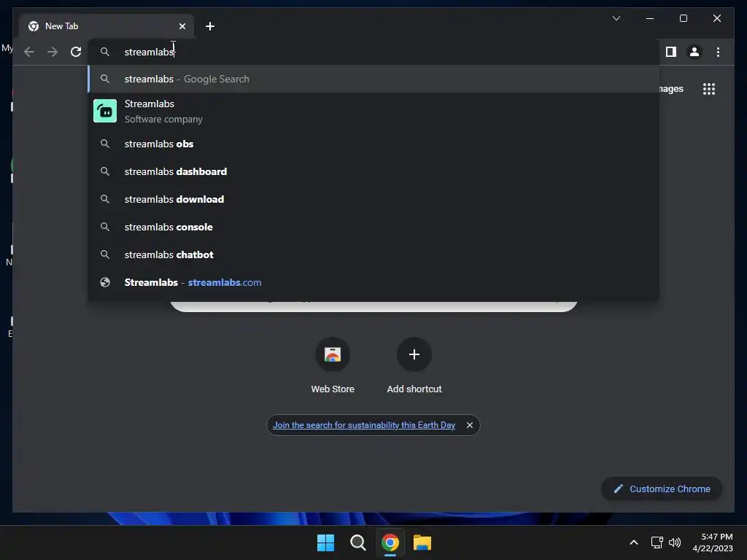Open Windows taskbar search
The height and width of the screenshot is (560, 747).
point(357,542)
